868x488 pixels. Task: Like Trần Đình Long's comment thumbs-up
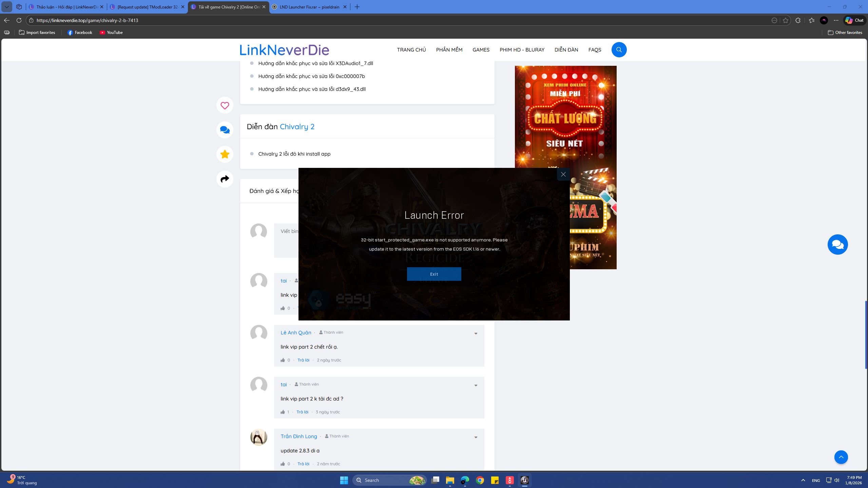click(x=283, y=464)
